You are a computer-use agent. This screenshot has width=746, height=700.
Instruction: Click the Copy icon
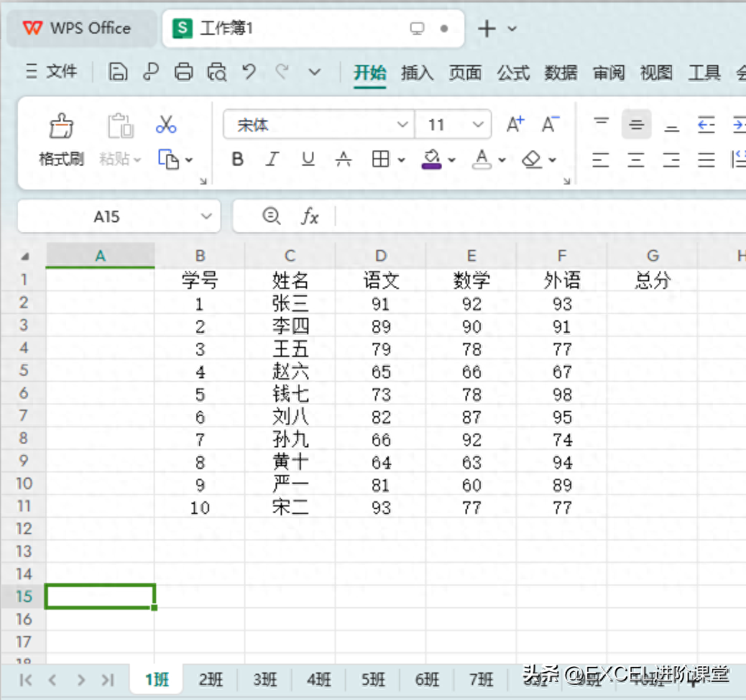(168, 160)
